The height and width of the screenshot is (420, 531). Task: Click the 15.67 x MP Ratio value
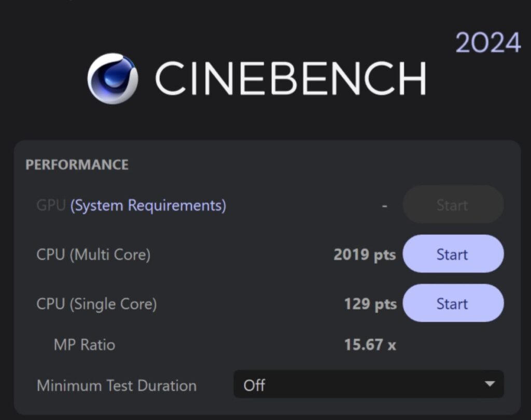coord(370,345)
